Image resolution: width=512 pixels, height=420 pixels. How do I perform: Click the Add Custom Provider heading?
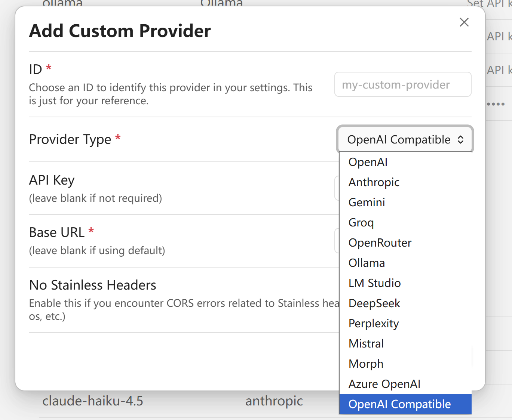click(120, 31)
